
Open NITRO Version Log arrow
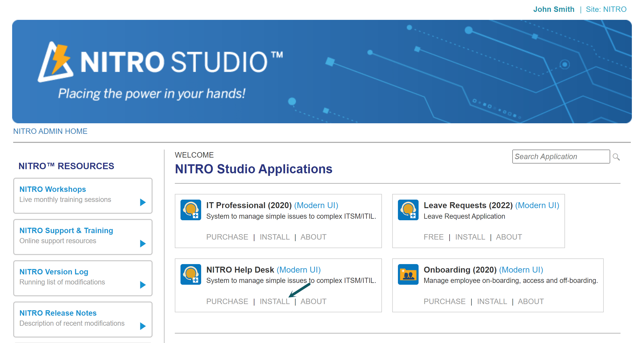tap(143, 285)
